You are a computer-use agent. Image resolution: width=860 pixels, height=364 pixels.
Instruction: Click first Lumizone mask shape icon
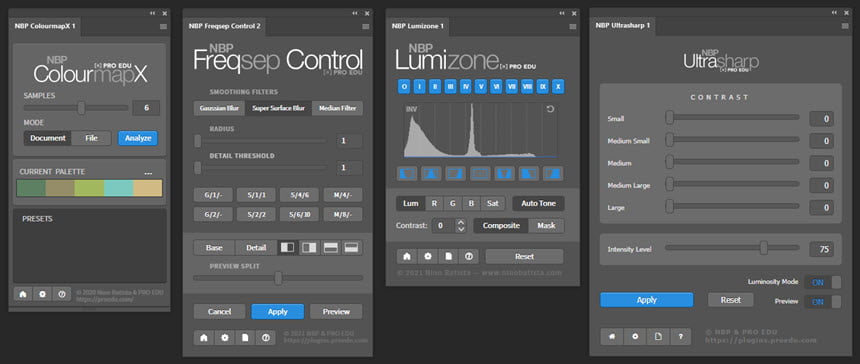406,174
